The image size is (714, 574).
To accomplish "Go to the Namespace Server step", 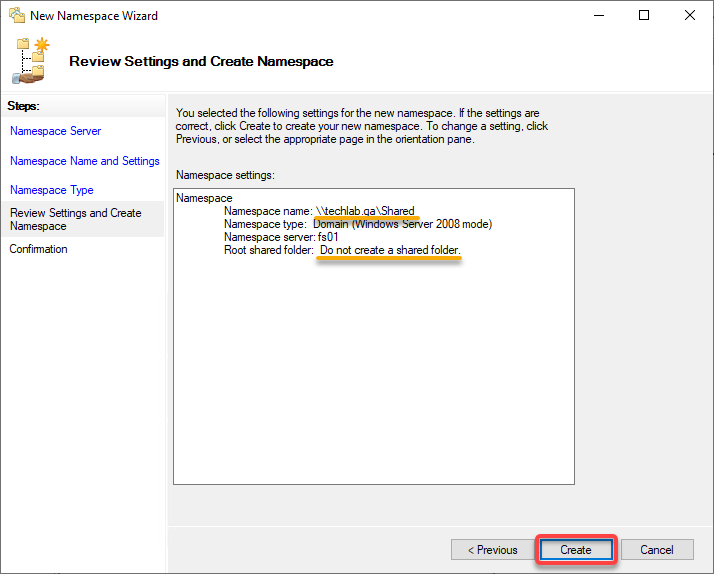I will click(56, 131).
